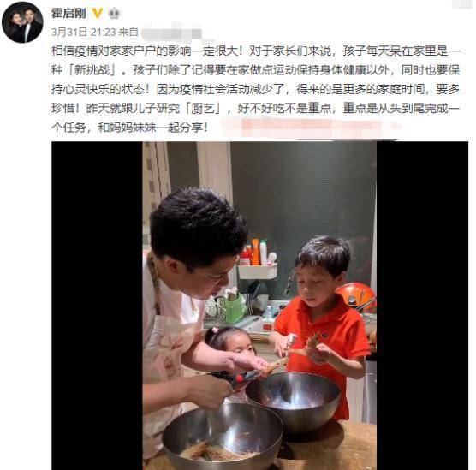Screen dimensions: 476x470
Task: Click the left black bar of the video
Action: (x=97, y=306)
